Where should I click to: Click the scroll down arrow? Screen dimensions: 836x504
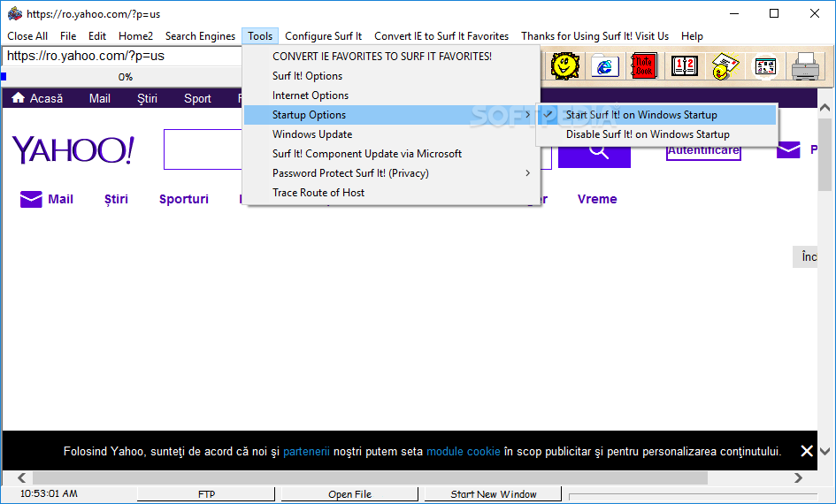point(824,451)
